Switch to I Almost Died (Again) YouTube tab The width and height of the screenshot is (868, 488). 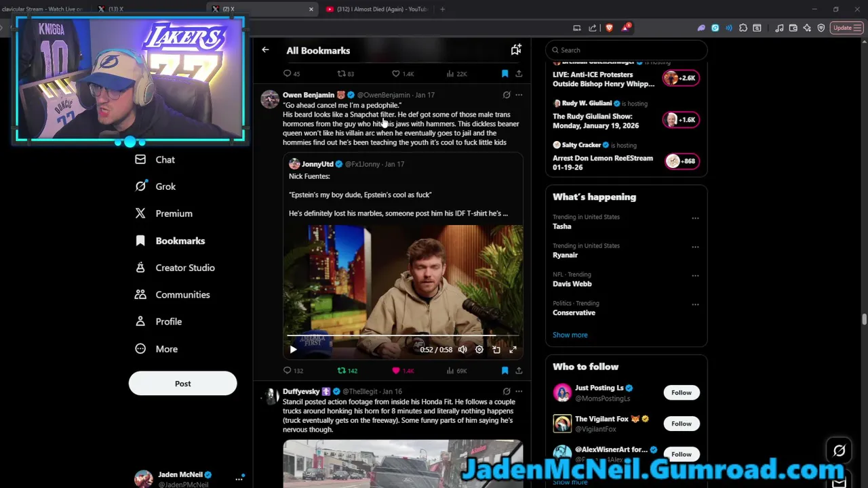click(376, 9)
